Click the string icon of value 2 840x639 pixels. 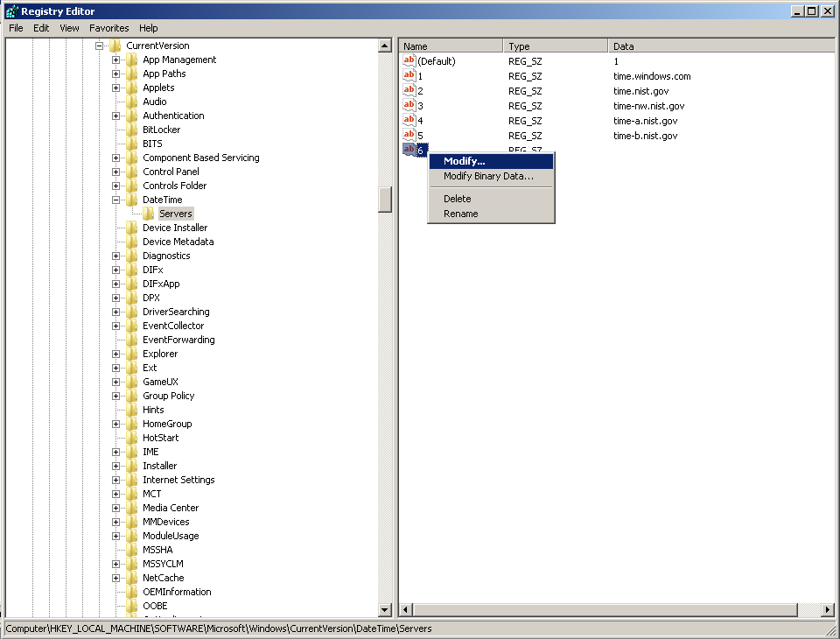[x=409, y=90]
